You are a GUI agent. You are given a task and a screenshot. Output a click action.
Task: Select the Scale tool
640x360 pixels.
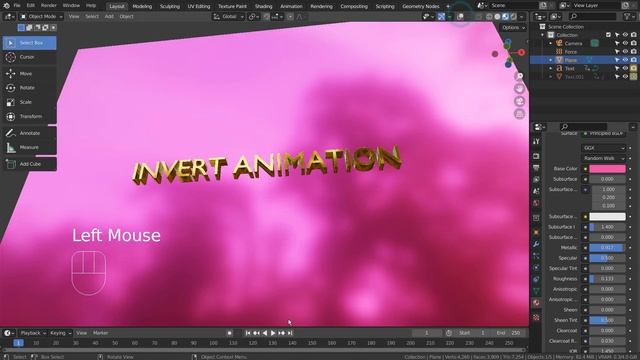click(29, 102)
